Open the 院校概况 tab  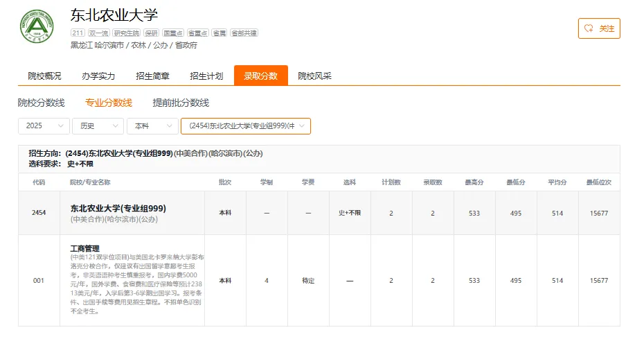coord(44,76)
